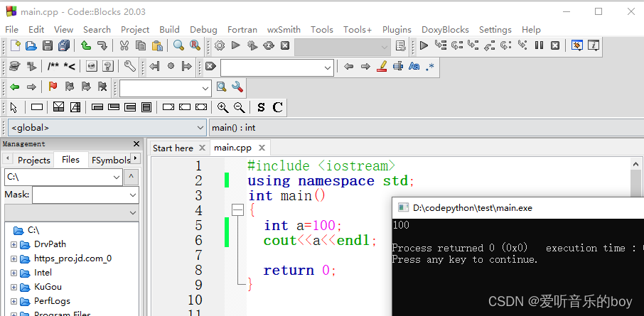This screenshot has height=316, width=644.
Task: Click the editor vertical scrollbar up arrow
Action: [636, 164]
